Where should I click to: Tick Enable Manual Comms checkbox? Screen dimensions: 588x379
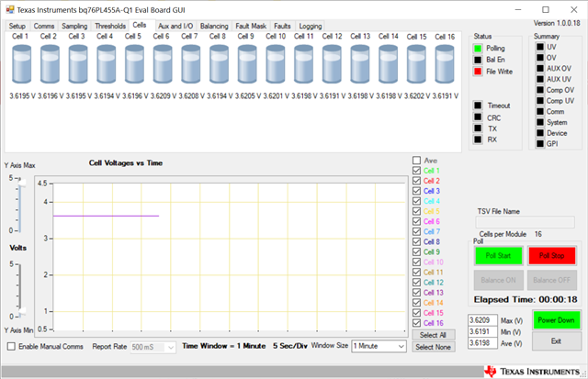tap(12, 346)
